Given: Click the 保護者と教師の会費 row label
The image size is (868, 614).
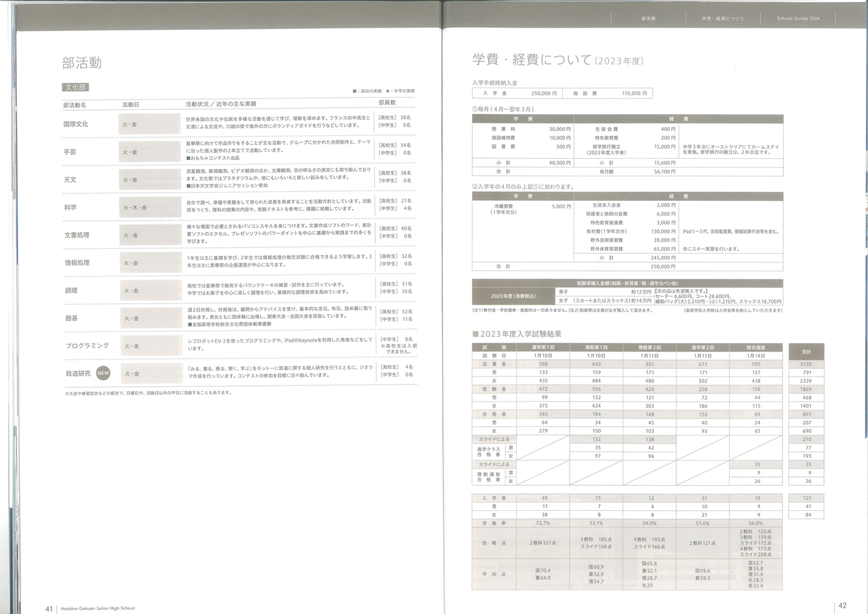Looking at the screenshot, I should coord(606,213).
